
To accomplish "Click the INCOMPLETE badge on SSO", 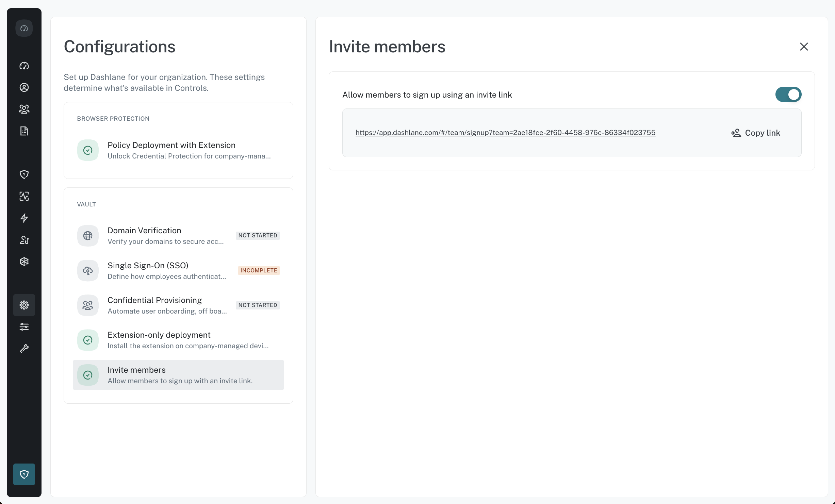I will click(259, 271).
